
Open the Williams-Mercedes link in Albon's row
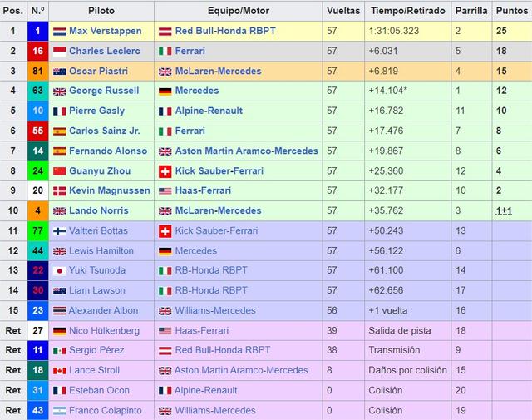[x=215, y=311]
